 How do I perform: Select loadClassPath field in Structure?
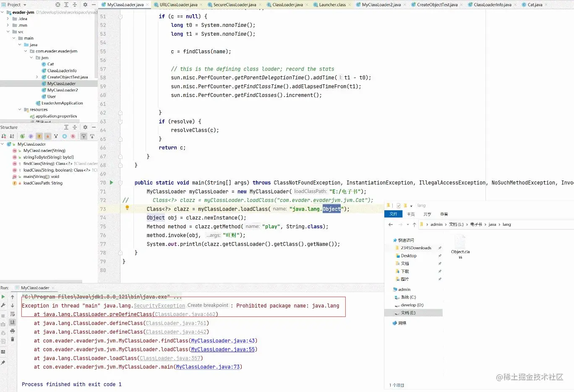[43, 183]
